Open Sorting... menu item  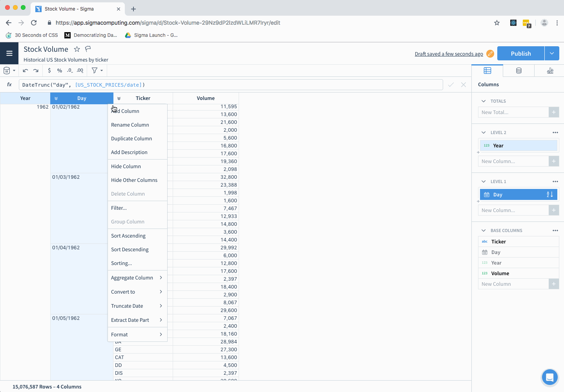137,263
